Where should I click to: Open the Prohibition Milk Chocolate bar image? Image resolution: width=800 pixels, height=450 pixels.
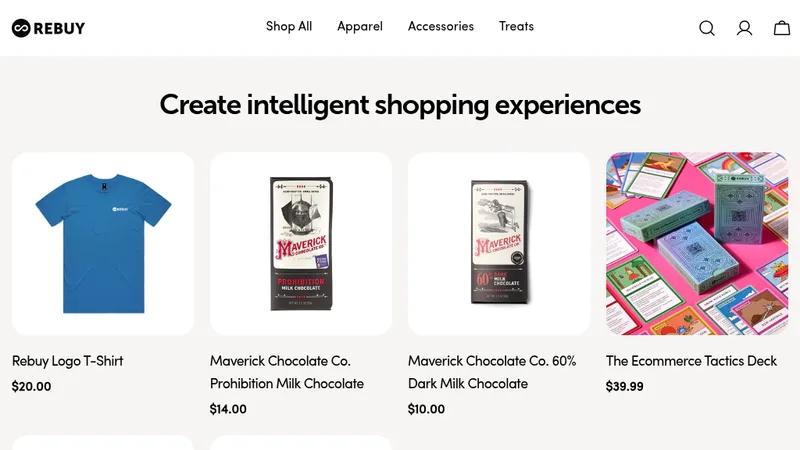point(301,243)
